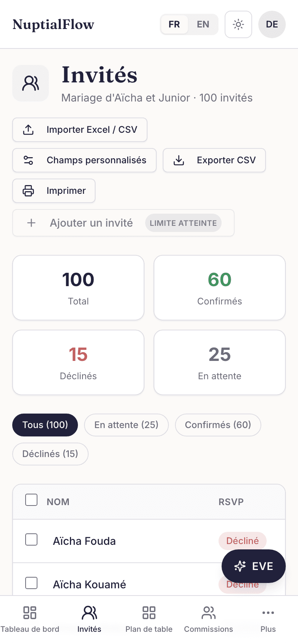Go to Plan de table in bottom bar
The image size is (298, 644).
(x=149, y=620)
